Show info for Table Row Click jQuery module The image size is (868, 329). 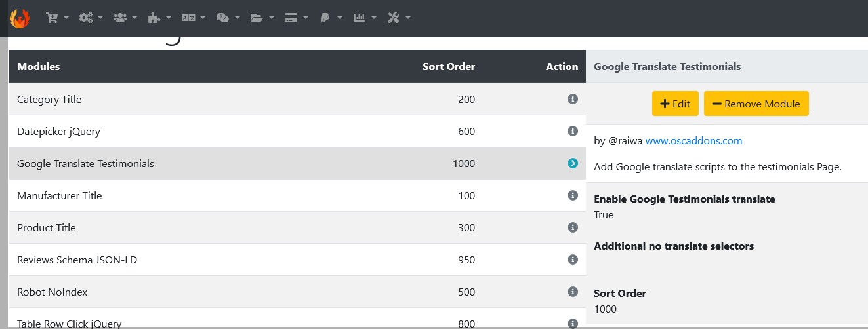(x=573, y=323)
